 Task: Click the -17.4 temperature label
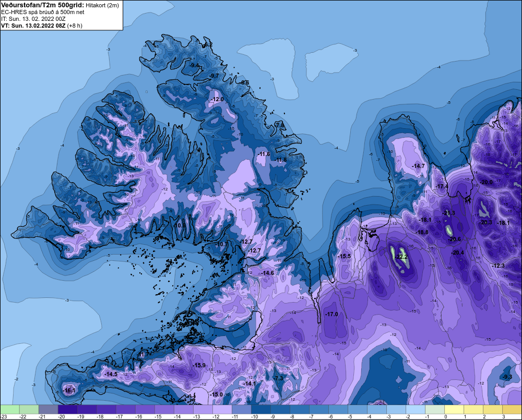point(442,186)
